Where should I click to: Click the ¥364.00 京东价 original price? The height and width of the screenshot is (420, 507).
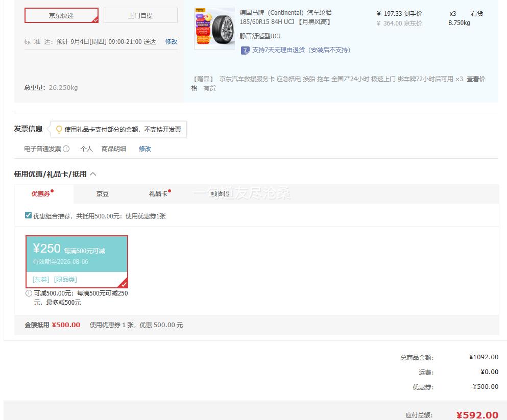coord(399,23)
